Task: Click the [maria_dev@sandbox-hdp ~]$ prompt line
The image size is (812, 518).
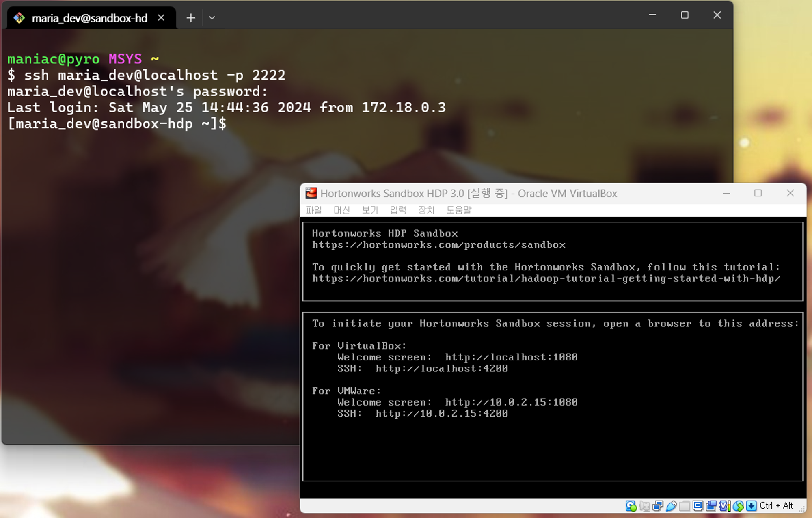Action: pyautogui.click(x=117, y=123)
